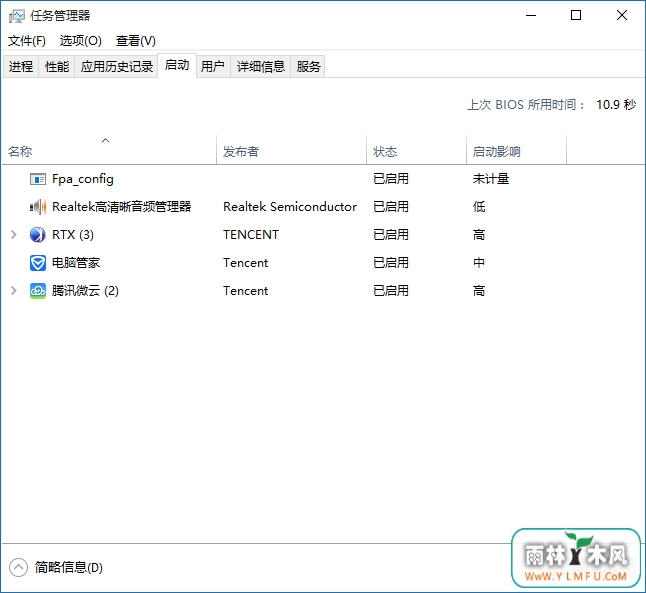Click the 已启用 status of 腾讯微云 row
Screen dimensions: 646x593
pyautogui.click(x=391, y=291)
